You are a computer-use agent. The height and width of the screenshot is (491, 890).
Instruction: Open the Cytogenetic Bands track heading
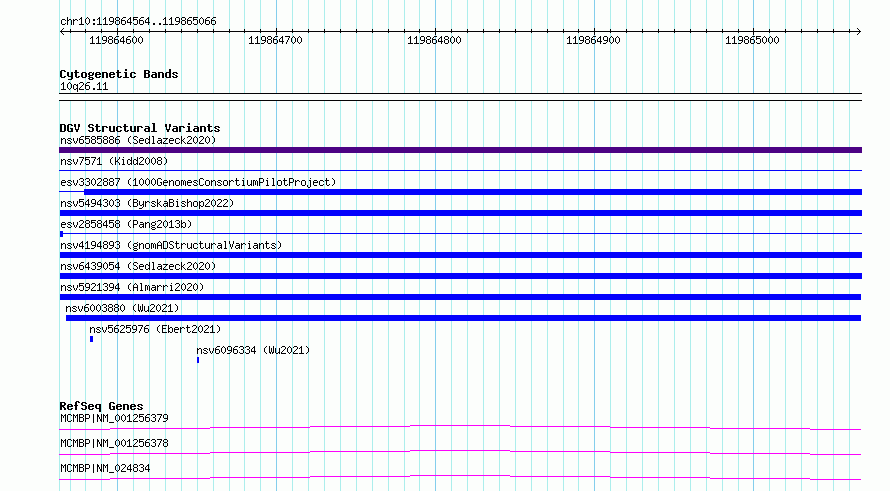pyautogui.click(x=119, y=74)
